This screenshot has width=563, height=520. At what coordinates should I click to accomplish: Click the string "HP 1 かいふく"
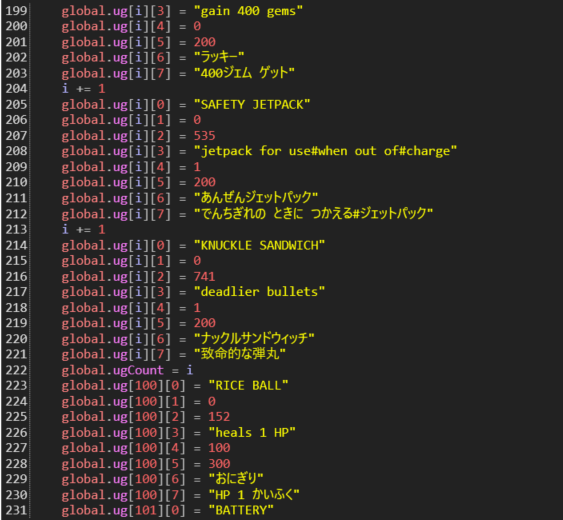click(x=254, y=495)
